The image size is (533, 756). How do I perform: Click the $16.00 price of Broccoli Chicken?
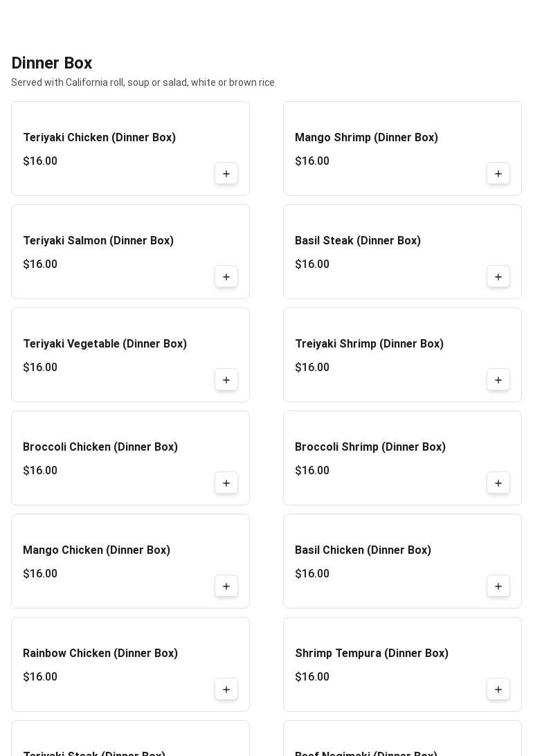(40, 471)
